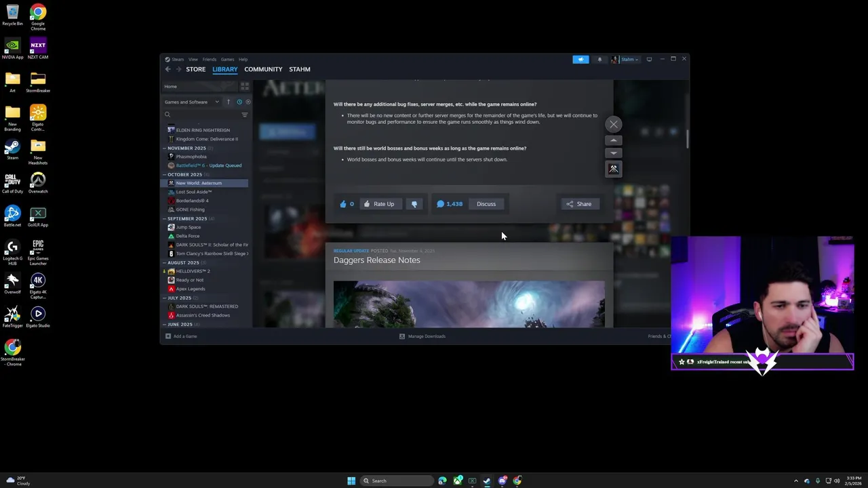Click Add a Game label
Screen dimensions: 868x488
pyautogui.click(x=185, y=336)
